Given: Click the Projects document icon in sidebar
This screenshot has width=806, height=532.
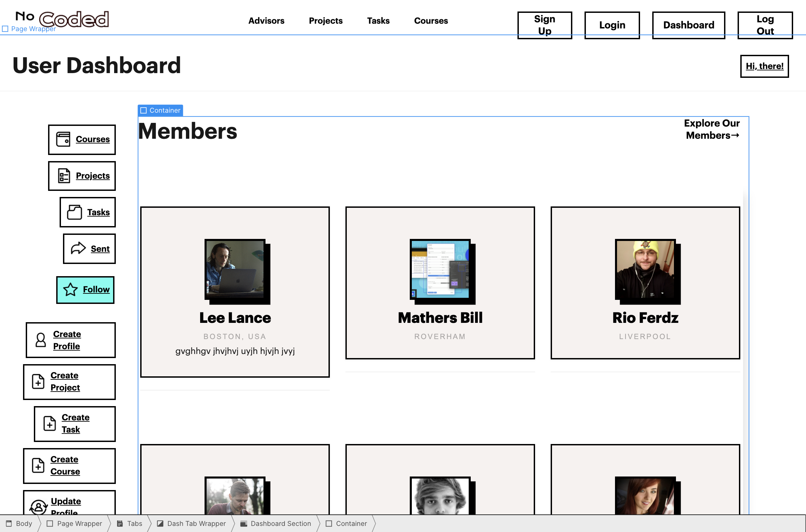Looking at the screenshot, I should click(x=64, y=176).
